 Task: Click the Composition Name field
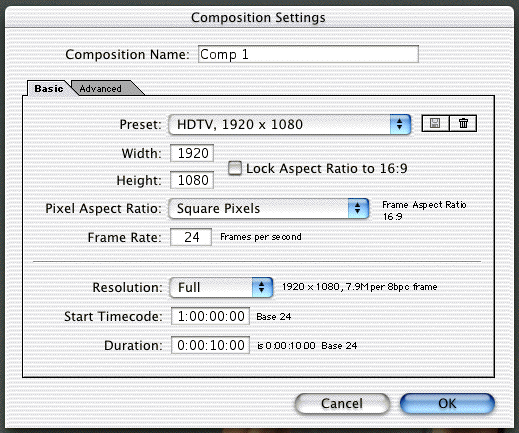coord(308,54)
